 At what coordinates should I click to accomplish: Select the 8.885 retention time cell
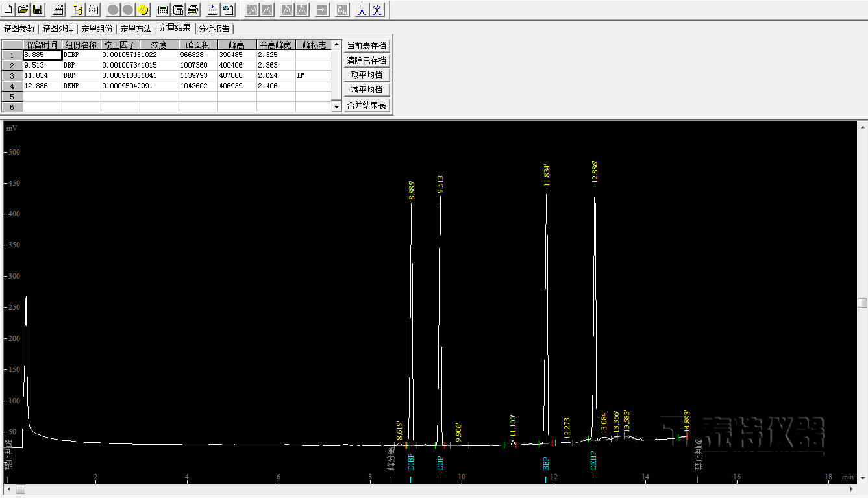42,55
